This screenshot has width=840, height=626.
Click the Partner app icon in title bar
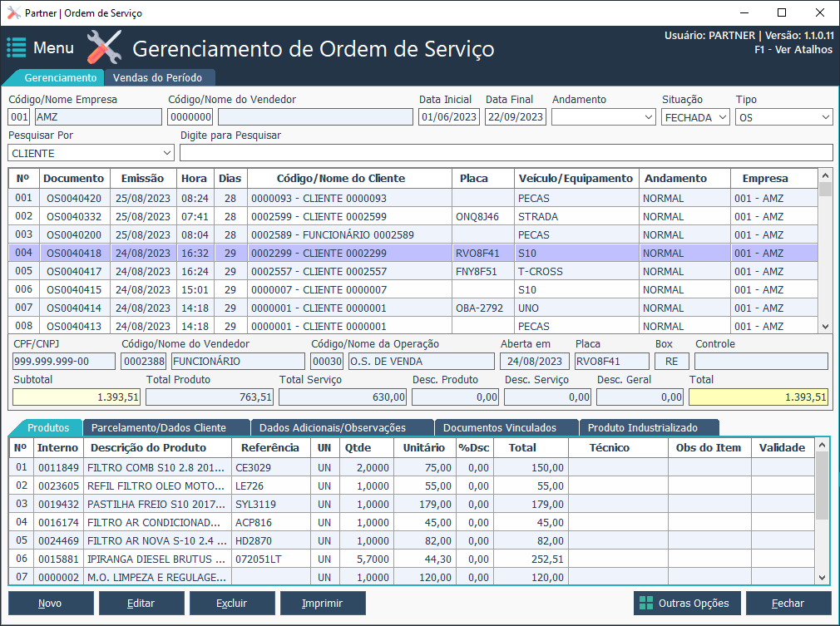(13, 13)
